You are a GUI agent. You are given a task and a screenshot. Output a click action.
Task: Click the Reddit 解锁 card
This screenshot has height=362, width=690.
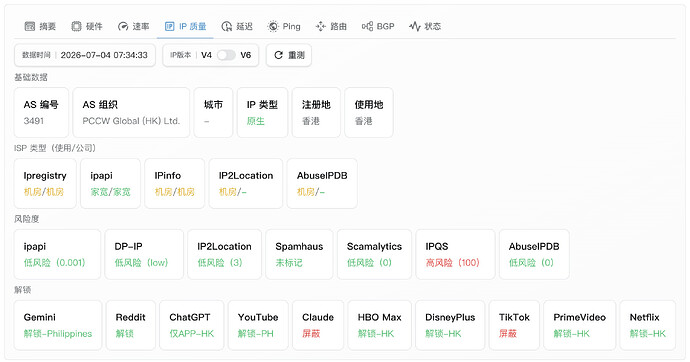pos(131,325)
